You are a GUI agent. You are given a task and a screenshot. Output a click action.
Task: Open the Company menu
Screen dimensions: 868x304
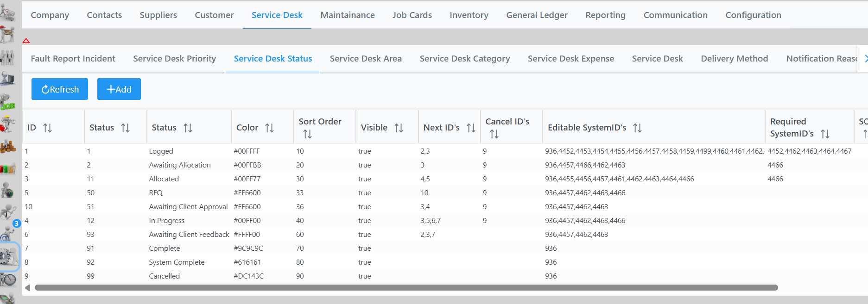click(50, 15)
